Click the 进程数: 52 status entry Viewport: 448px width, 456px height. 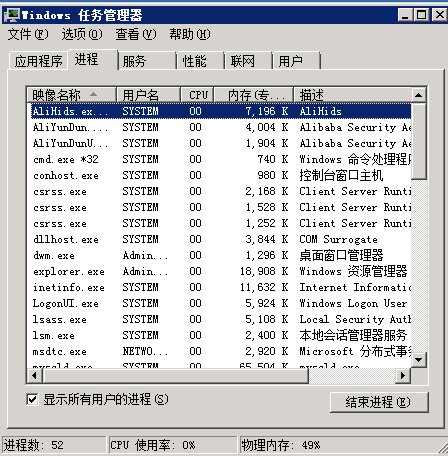pos(54,445)
